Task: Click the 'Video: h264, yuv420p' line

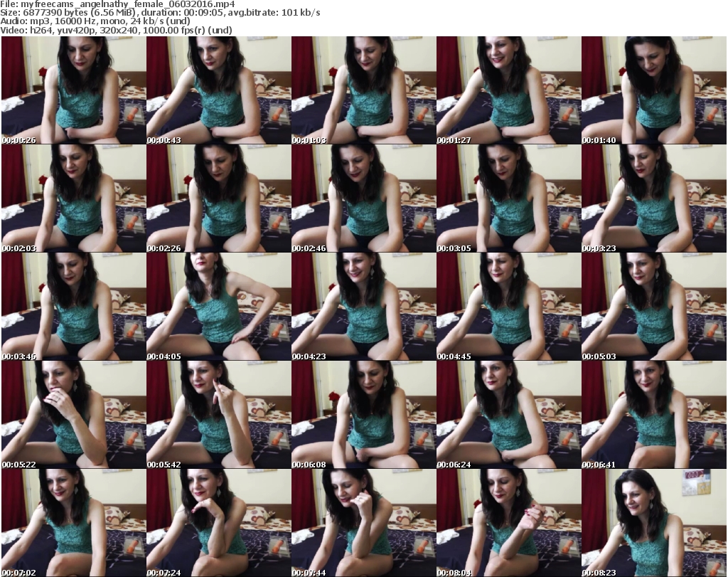Action: click(x=116, y=30)
